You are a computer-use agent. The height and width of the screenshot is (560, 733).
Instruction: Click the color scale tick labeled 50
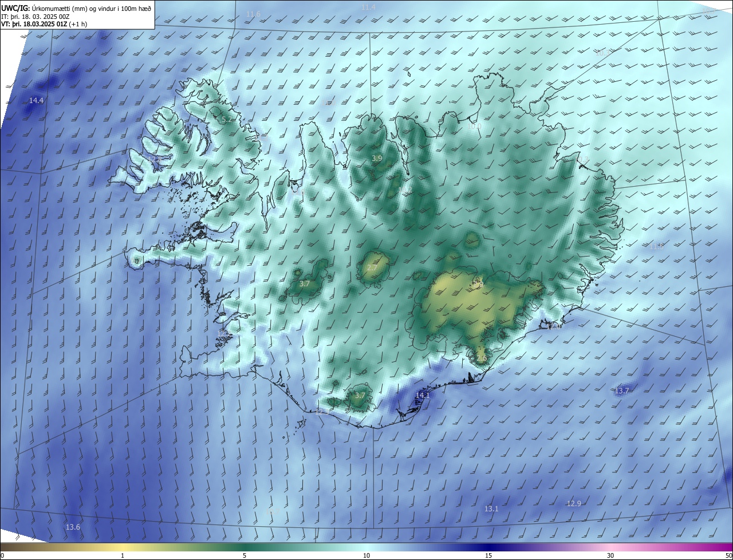(729, 555)
